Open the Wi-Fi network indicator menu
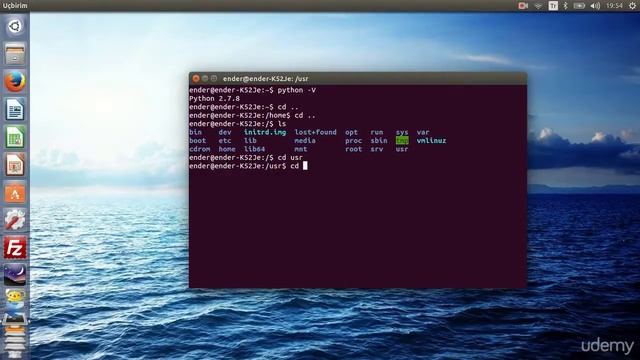 pos(538,6)
